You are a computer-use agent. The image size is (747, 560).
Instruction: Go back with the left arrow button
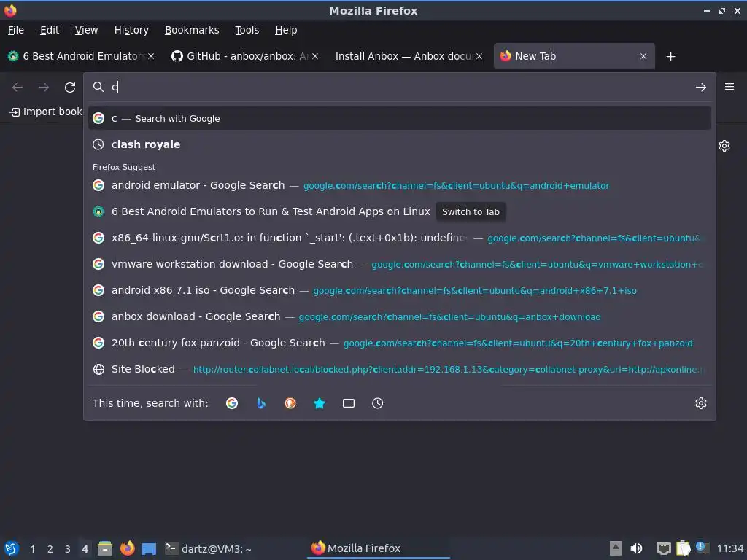18,87
